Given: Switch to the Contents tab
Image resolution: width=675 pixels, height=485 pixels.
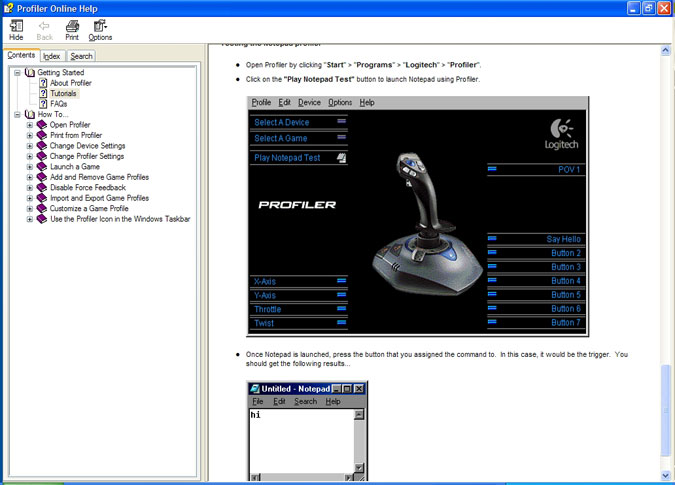Looking at the screenshot, I should pos(21,55).
